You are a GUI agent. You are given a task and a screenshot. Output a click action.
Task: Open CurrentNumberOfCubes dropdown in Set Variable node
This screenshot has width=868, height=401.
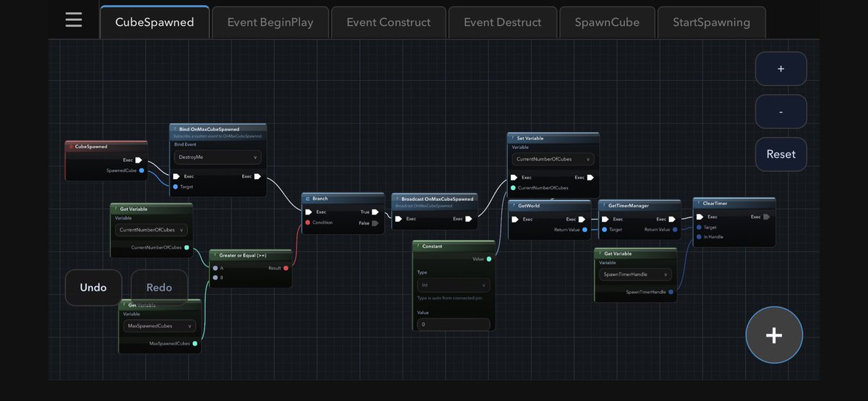[x=553, y=159]
